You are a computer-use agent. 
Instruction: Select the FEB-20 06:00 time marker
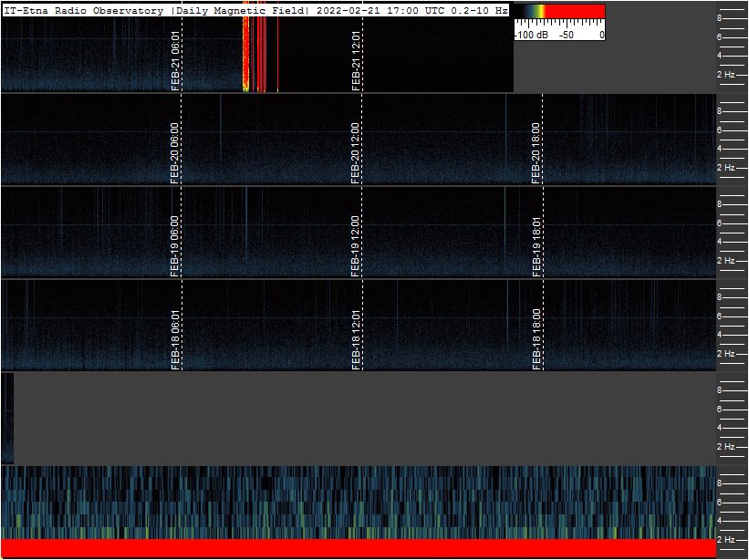175,153
